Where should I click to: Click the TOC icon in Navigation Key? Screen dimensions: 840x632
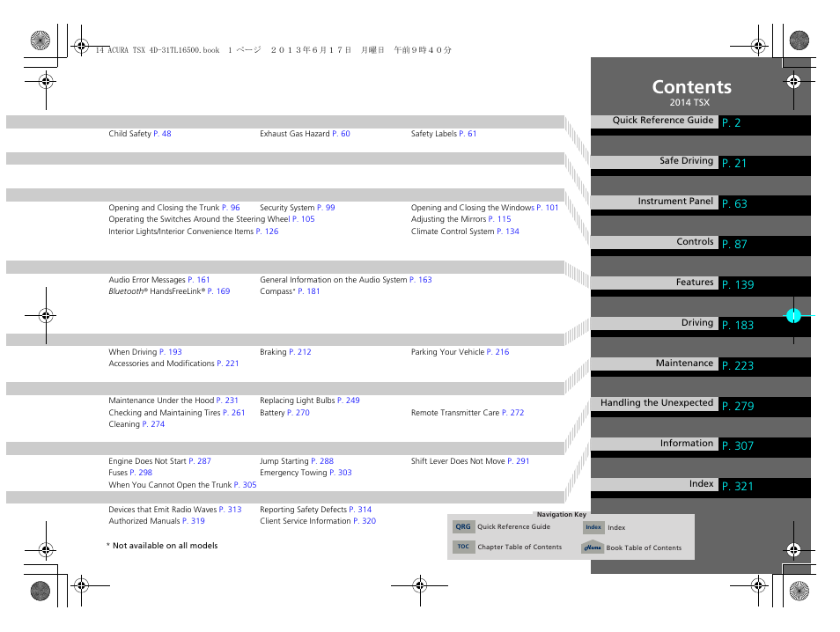tap(463, 547)
